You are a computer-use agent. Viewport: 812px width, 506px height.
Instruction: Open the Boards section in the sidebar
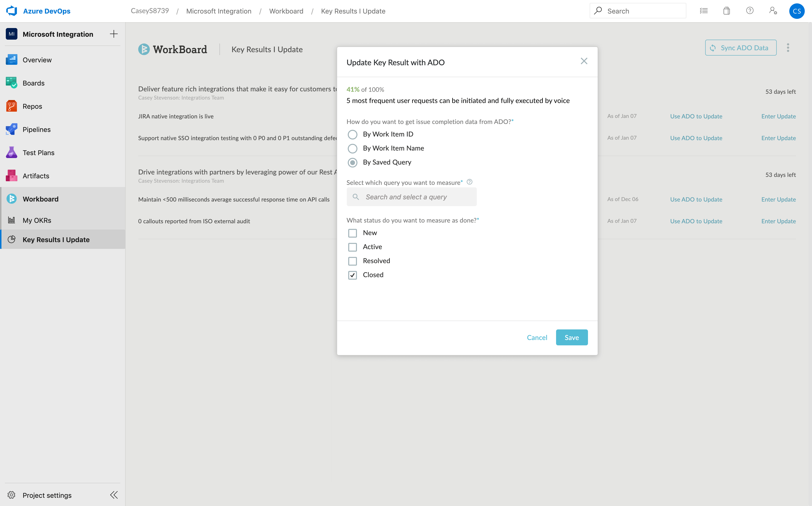(x=33, y=83)
